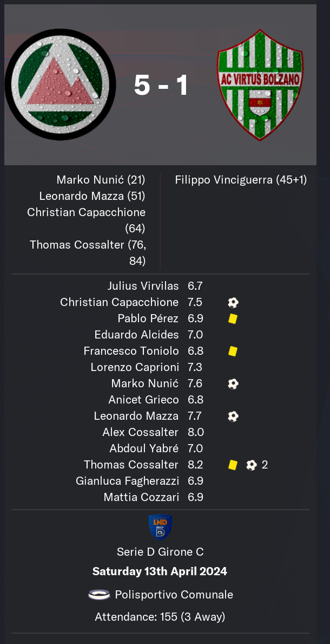
Task: Click the 5 - 1 final score
Action: [x=161, y=86]
